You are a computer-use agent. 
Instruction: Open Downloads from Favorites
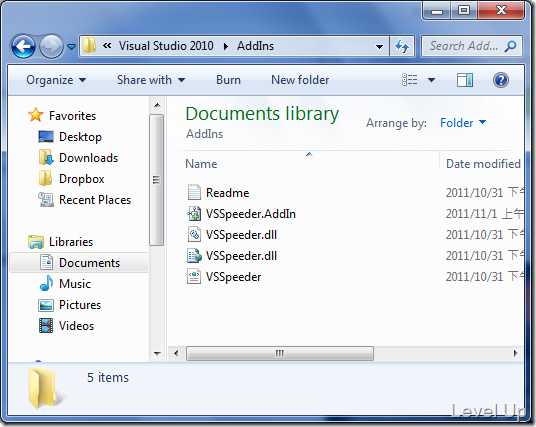[x=89, y=158]
